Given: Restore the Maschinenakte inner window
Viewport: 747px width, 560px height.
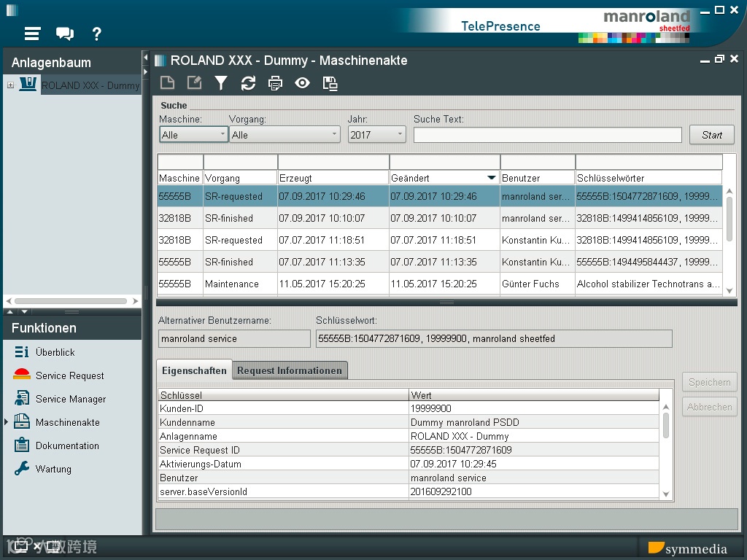Looking at the screenshot, I should point(719,59).
